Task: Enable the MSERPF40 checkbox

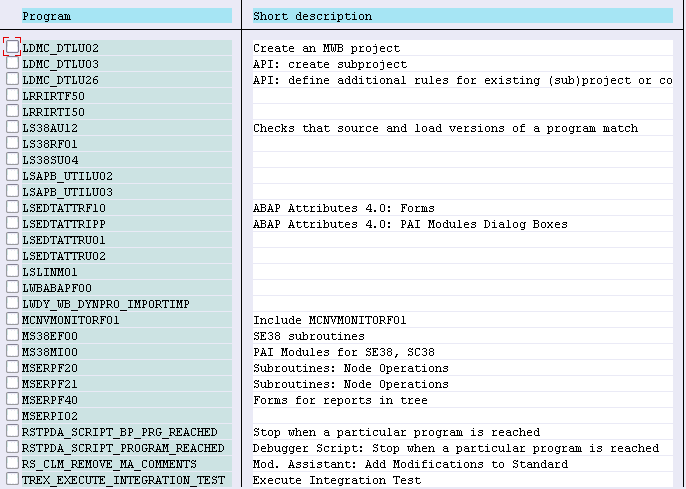Action: 12,398
